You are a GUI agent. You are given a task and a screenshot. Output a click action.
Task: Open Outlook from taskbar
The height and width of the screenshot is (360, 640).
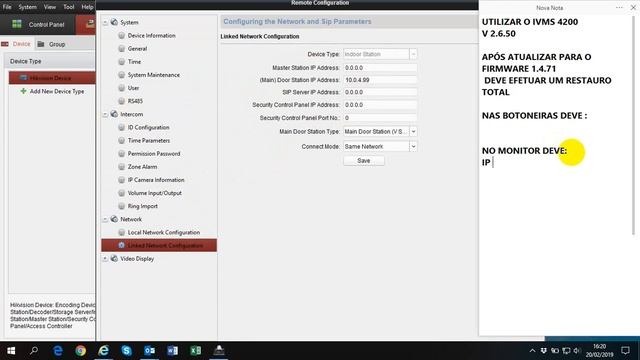tap(149, 351)
